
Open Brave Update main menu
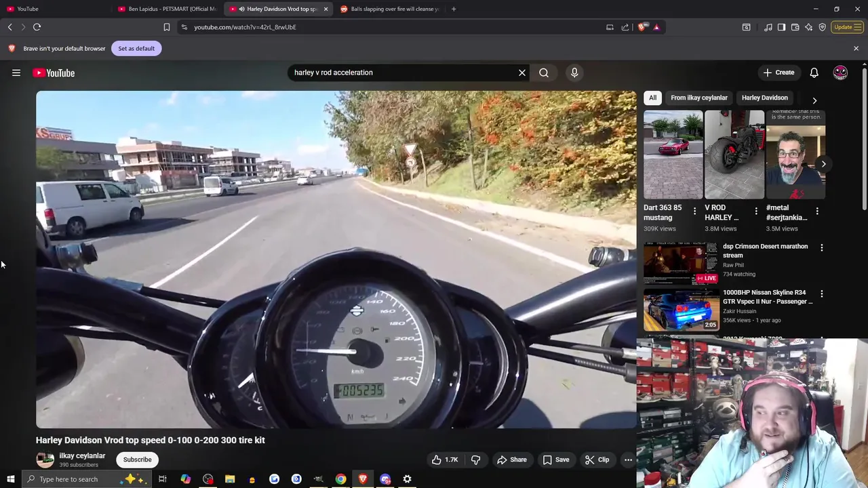click(x=848, y=27)
